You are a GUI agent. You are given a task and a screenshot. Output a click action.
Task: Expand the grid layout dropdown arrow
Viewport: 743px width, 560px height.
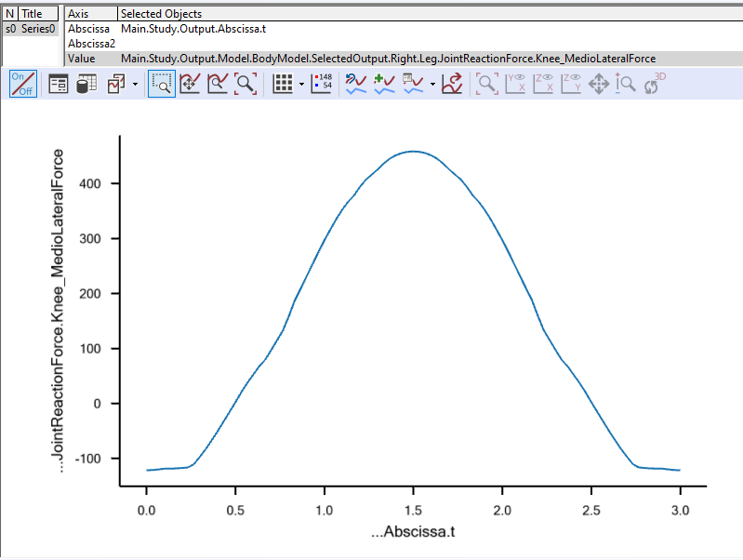click(x=301, y=85)
